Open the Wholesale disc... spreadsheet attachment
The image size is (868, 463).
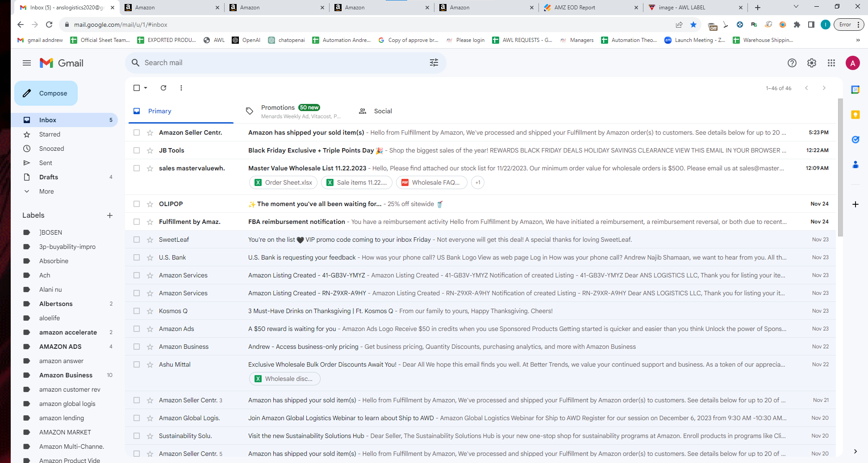[x=284, y=379]
